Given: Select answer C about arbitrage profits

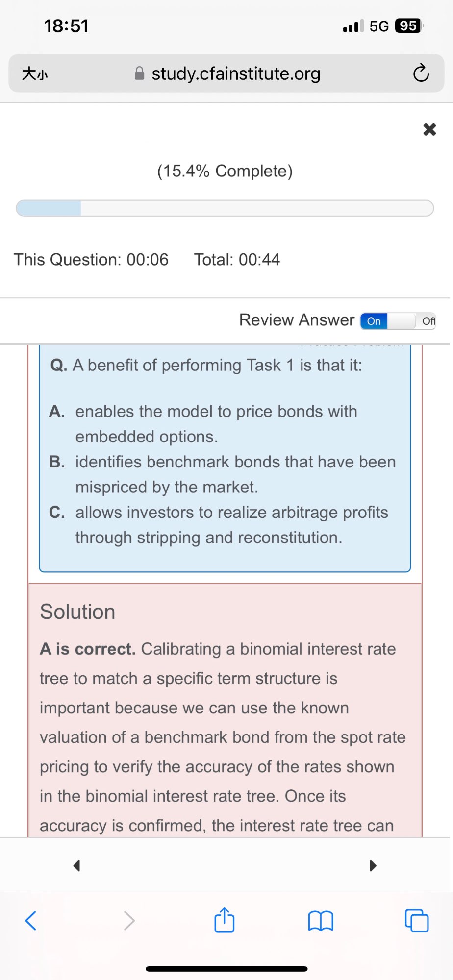Looking at the screenshot, I should pyautogui.click(x=231, y=524).
